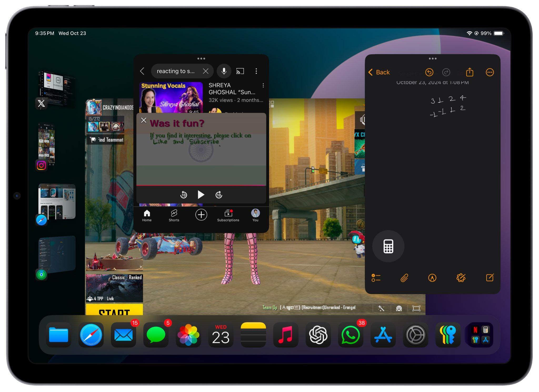Skip forward 10 seconds in miniplayer
This screenshot has width=539, height=392.
click(x=219, y=195)
